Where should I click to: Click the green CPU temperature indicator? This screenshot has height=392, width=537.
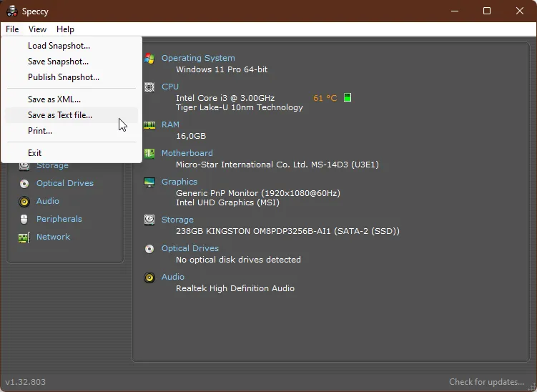pos(348,98)
